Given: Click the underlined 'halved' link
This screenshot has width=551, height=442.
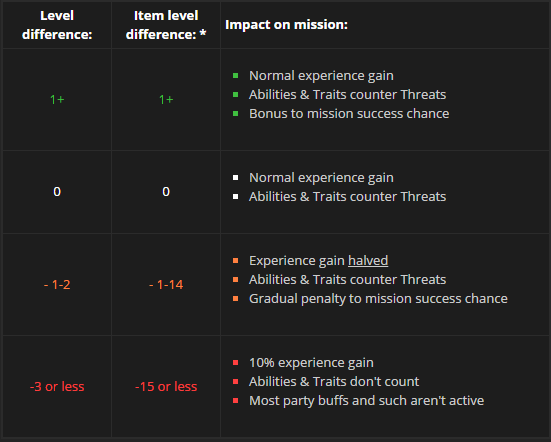Looking at the screenshot, I should coord(368,261).
